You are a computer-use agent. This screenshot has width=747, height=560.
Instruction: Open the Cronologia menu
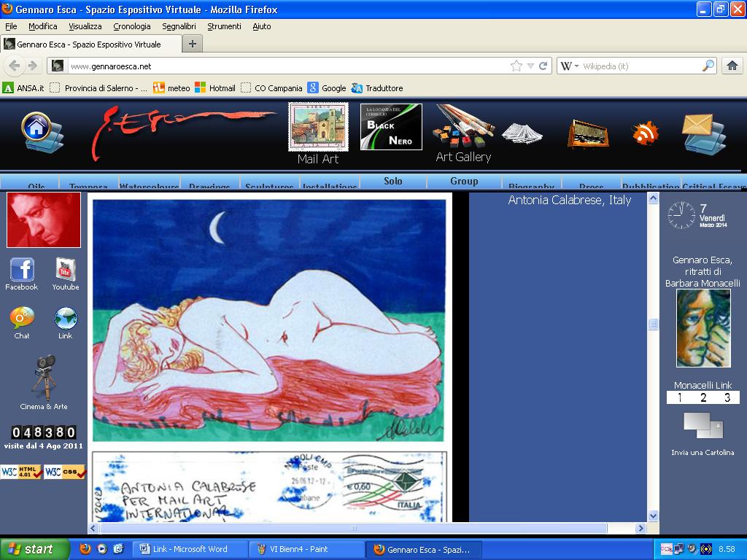131,26
